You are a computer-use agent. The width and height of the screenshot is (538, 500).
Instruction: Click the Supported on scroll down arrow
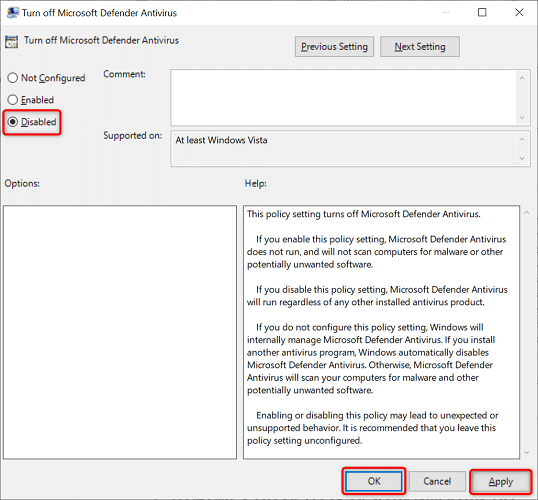pos(522,159)
